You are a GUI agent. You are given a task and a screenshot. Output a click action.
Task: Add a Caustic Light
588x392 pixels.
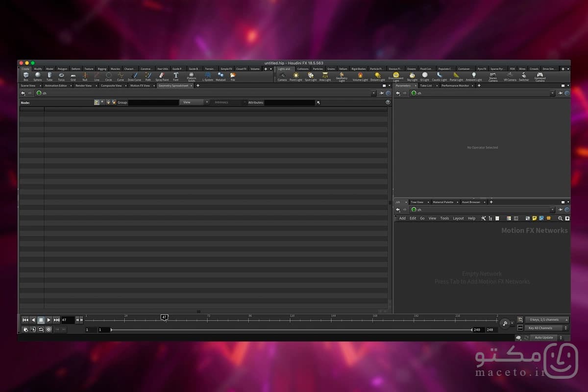pyautogui.click(x=439, y=76)
